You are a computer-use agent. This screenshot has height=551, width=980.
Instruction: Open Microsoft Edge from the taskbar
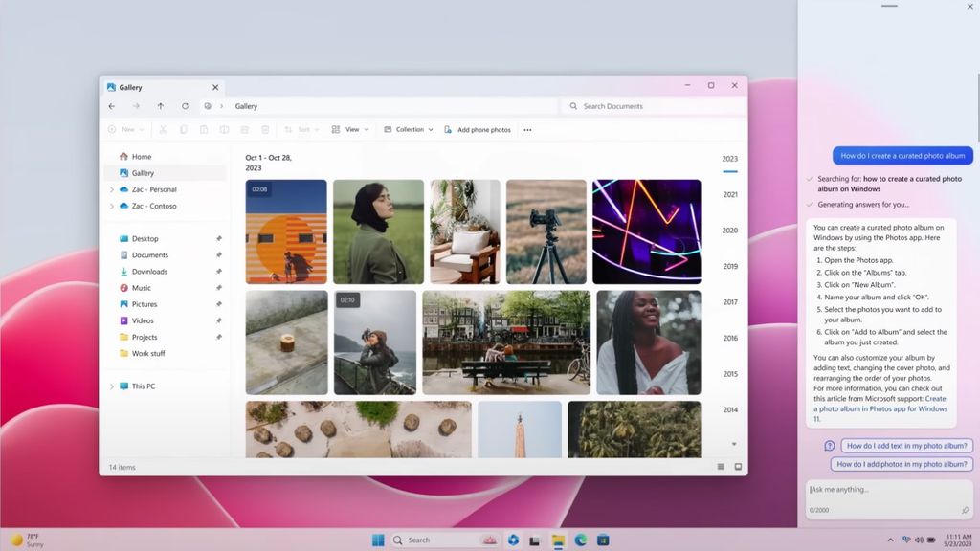tap(581, 539)
